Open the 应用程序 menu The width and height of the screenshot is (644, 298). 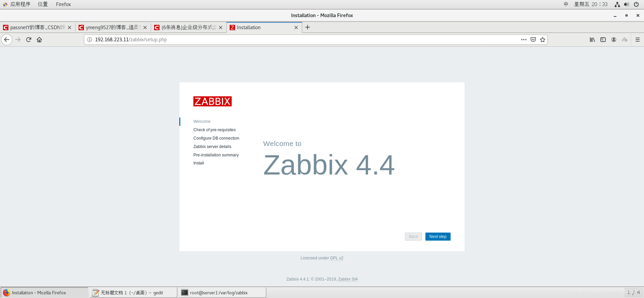point(17,4)
